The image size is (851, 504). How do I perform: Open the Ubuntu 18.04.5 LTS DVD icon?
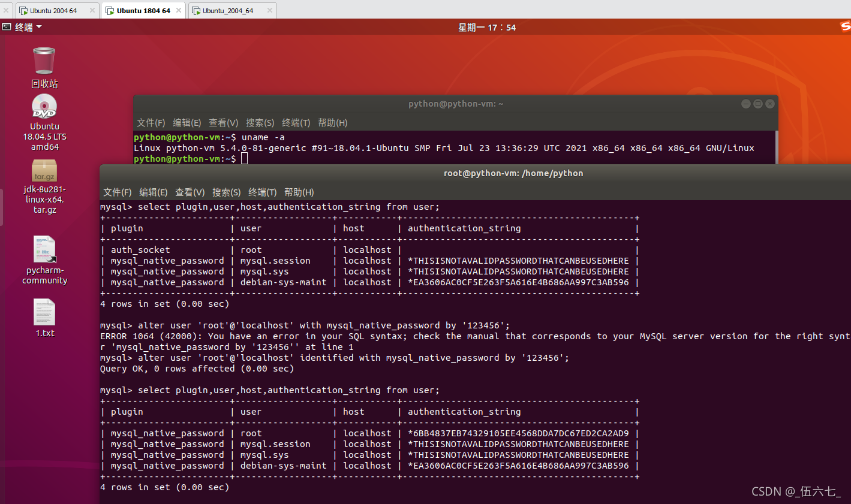click(44, 107)
